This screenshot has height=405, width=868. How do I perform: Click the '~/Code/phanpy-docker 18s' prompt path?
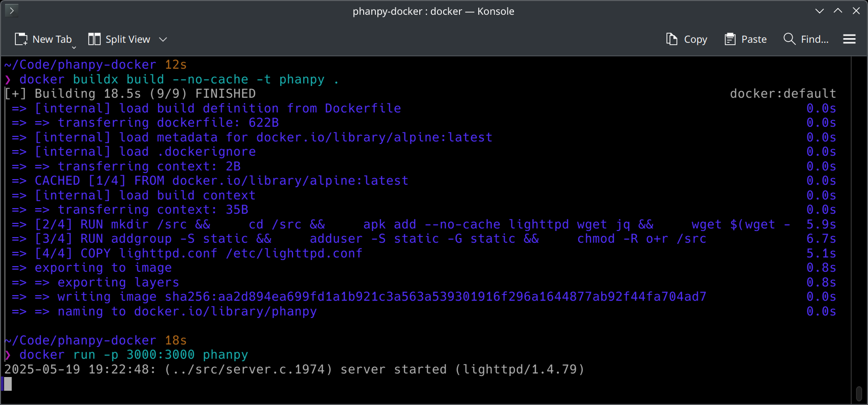coord(95,340)
